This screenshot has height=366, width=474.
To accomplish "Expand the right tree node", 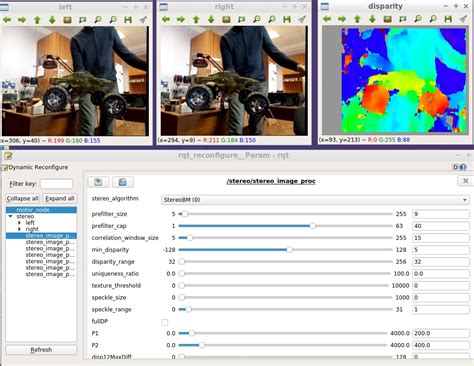I will 19,229.
